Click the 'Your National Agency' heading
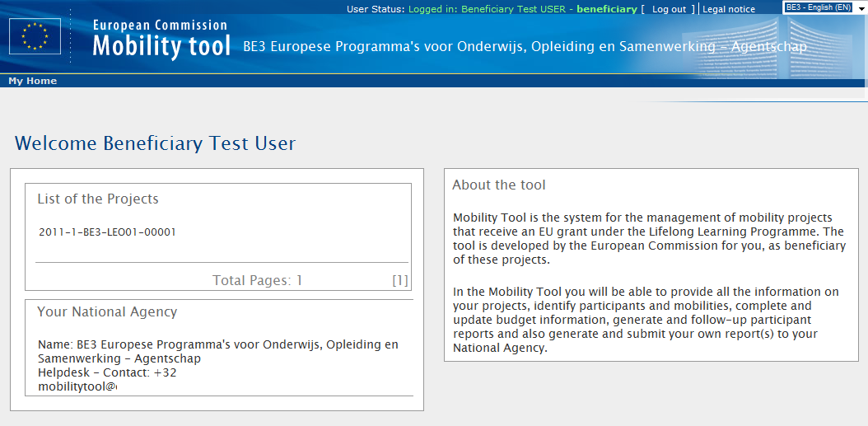Image resolution: width=868 pixels, height=426 pixels. point(107,312)
